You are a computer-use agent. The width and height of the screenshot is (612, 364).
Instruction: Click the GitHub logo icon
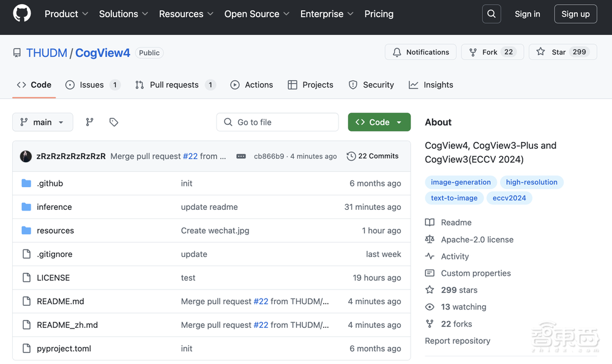(x=22, y=13)
